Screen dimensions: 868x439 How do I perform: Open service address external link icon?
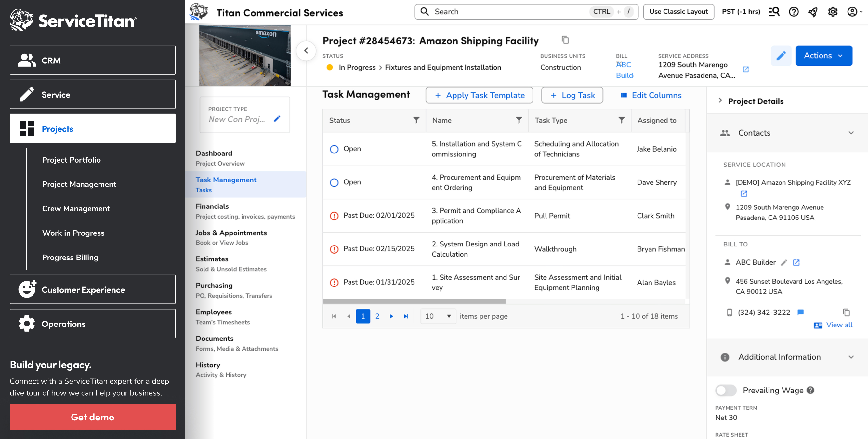click(746, 69)
